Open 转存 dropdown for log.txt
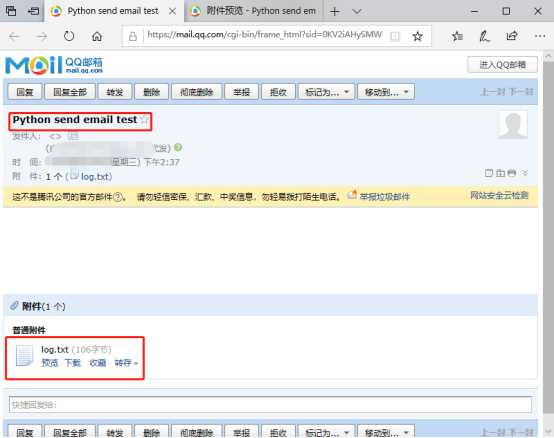Screen dimensions: 554x438 tap(126, 363)
